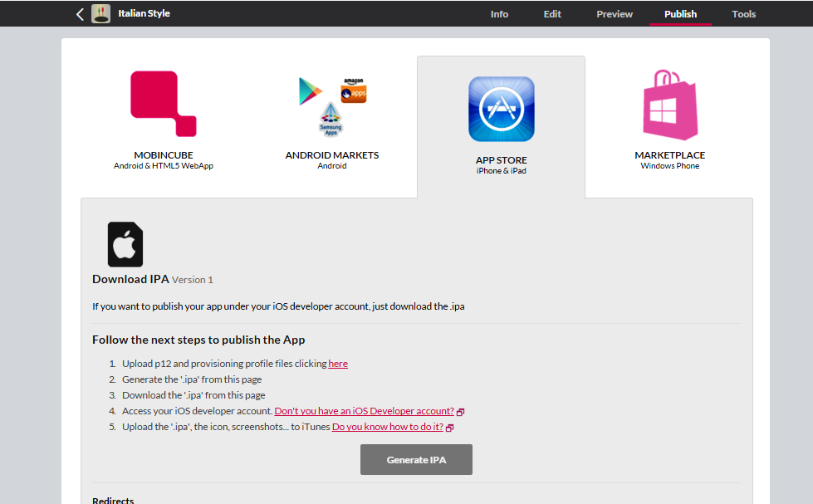Click the sentence about publishing under your iOS developer account
Screen dimensions: 813x504
tap(278, 306)
